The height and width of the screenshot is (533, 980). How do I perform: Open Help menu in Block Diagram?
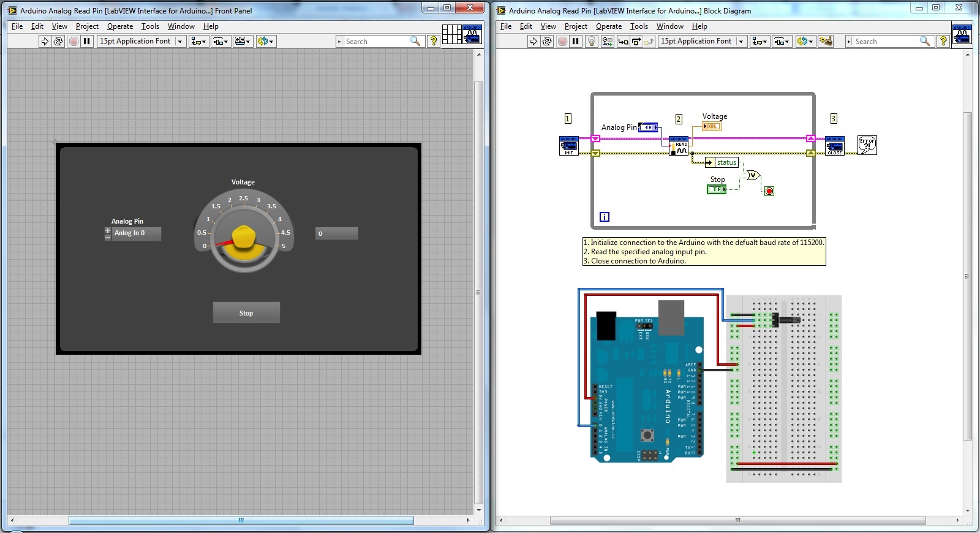[699, 26]
